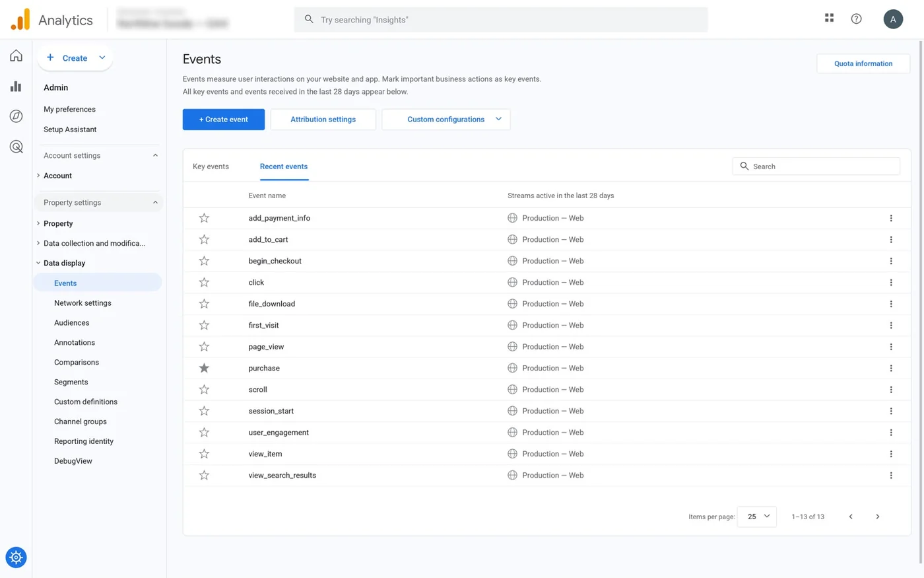Click the Create event button
The width and height of the screenshot is (924, 578).
[224, 120]
